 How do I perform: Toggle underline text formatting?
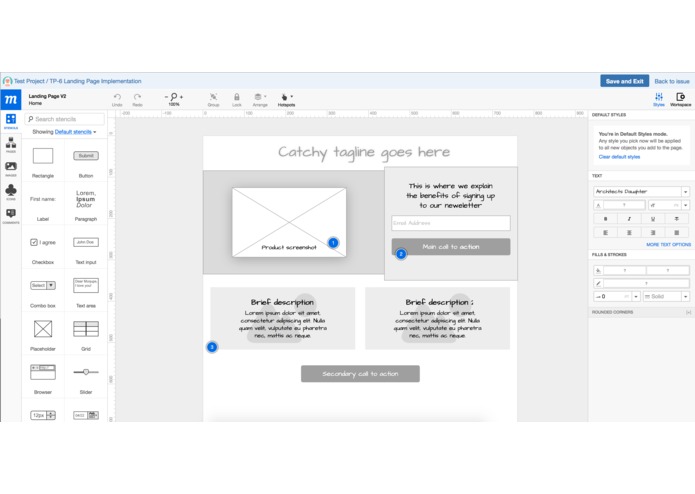click(652, 219)
